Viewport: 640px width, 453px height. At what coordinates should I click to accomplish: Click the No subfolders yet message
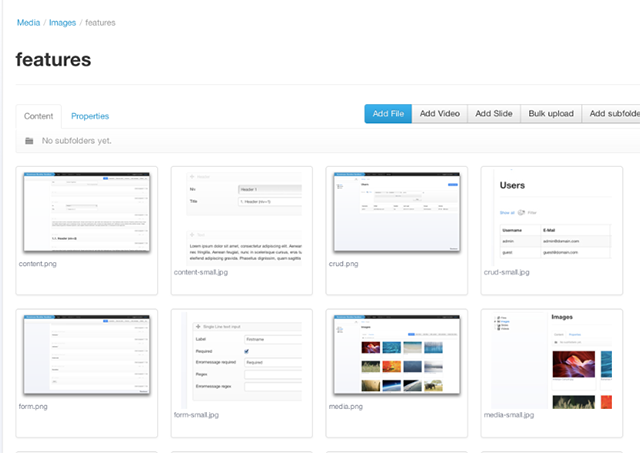[x=76, y=141]
